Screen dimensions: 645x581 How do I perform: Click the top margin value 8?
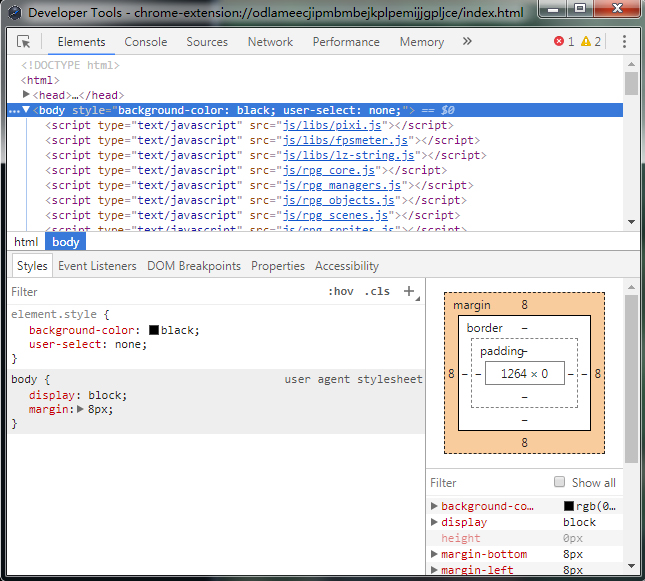(524, 304)
